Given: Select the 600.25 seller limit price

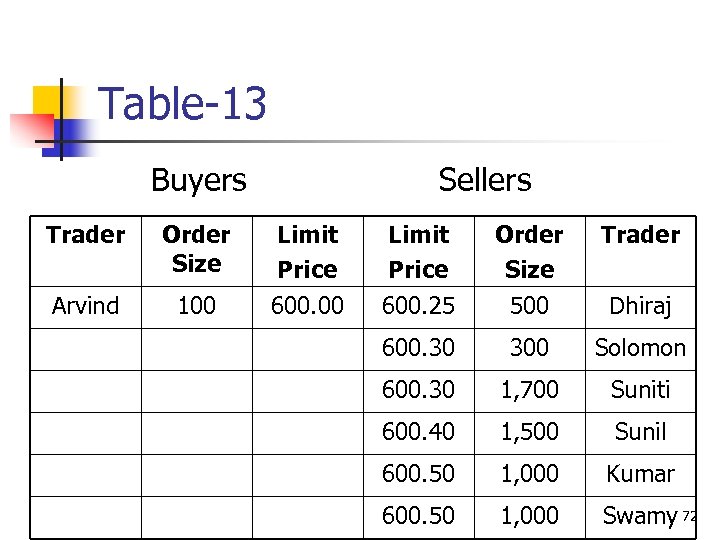Looking at the screenshot, I should click(418, 306).
